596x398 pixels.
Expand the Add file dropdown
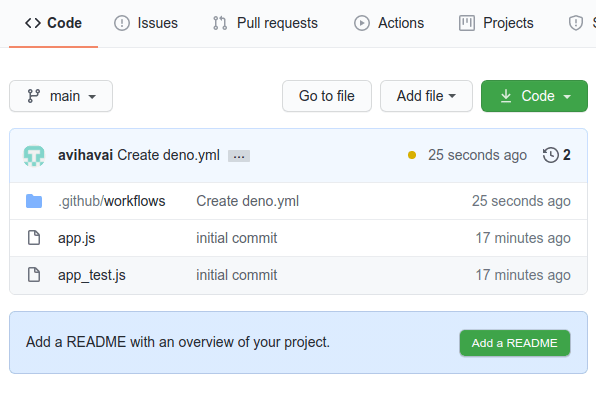426,96
